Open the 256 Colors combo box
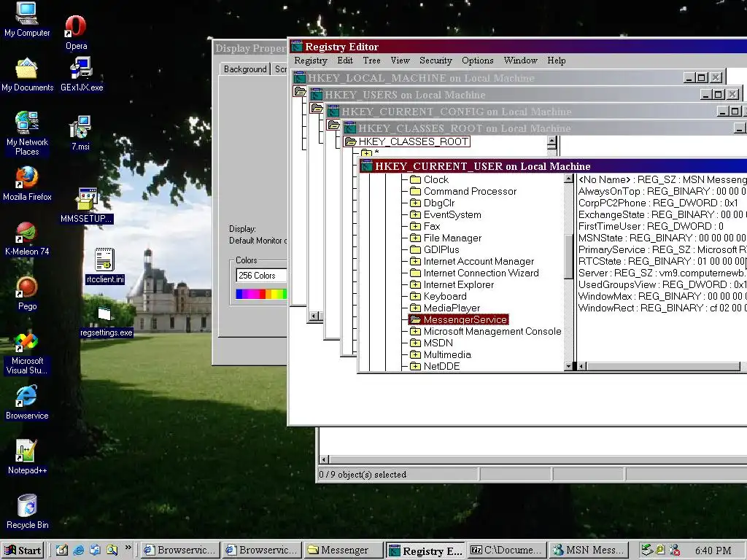747x560 pixels. (261, 275)
